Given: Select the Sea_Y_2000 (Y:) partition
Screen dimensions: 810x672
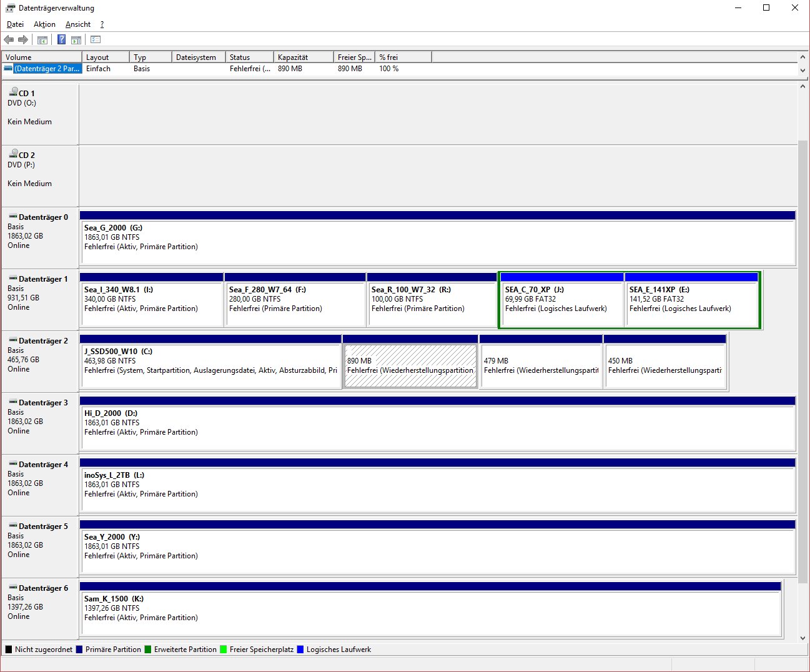Looking at the screenshot, I should tap(438, 547).
